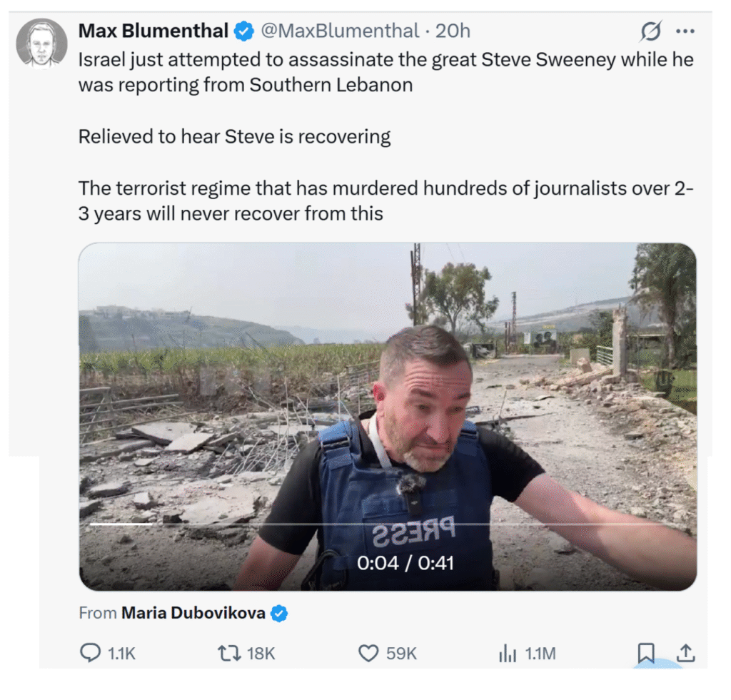Click the verified badge beside Max Blumenthal
The height and width of the screenshot is (700, 731).
(244, 31)
